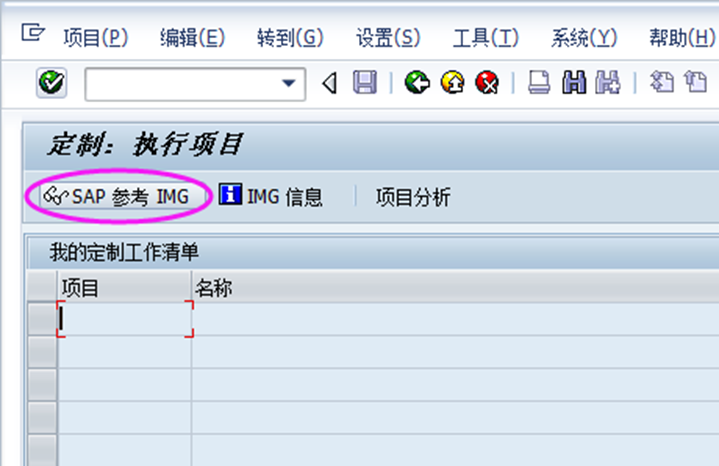The height and width of the screenshot is (466, 719).
Task: Open the 工具(T) menu
Action: click(x=486, y=38)
